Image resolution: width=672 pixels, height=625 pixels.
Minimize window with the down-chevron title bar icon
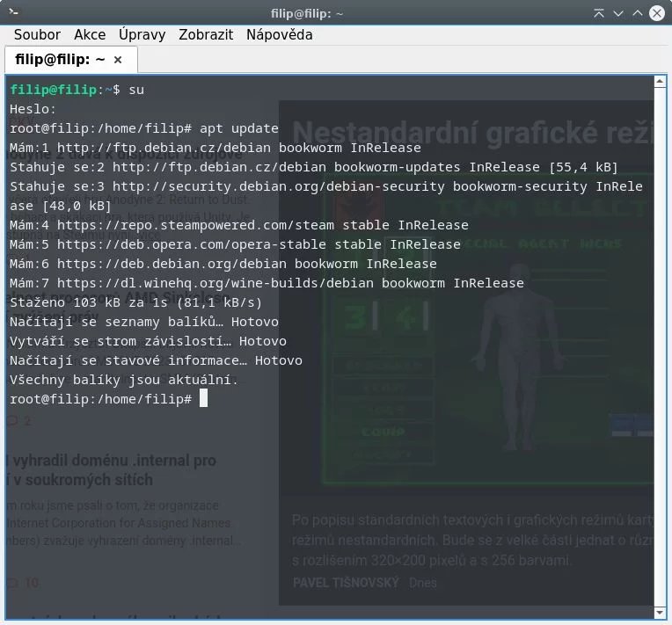click(x=618, y=13)
